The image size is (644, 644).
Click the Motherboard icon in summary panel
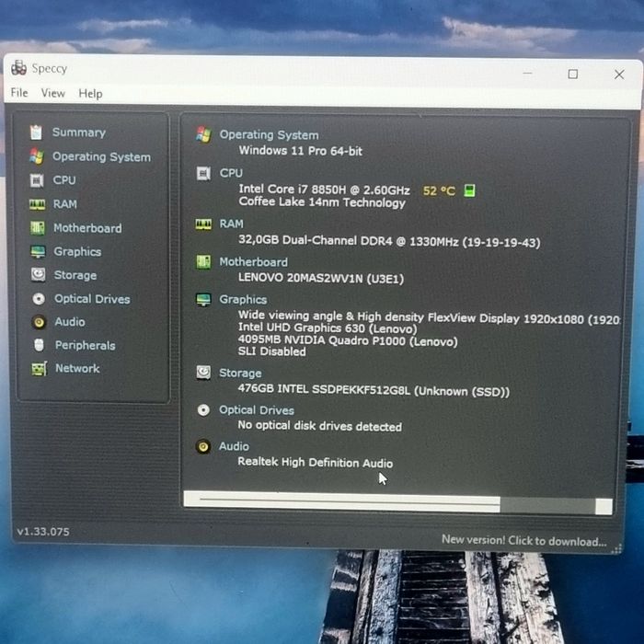click(203, 261)
